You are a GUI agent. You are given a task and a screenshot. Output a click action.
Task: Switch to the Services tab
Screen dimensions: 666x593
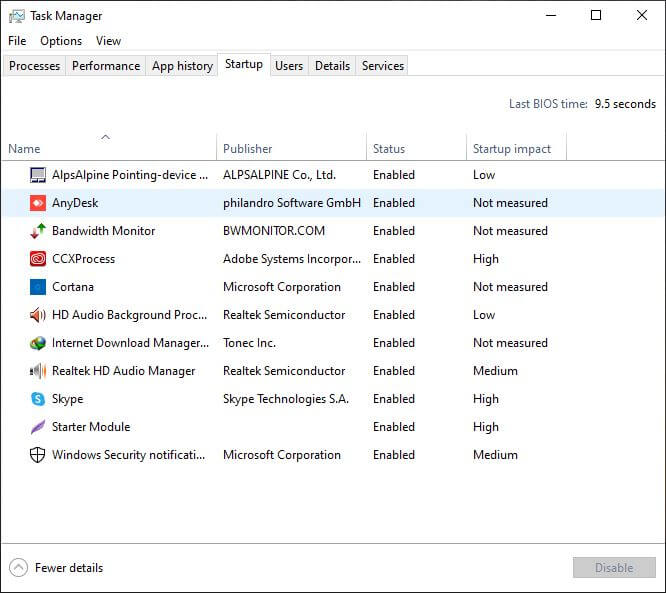pos(383,66)
